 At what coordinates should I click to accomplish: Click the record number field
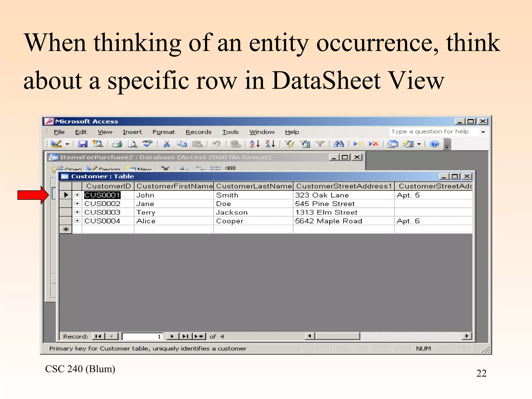(x=143, y=336)
